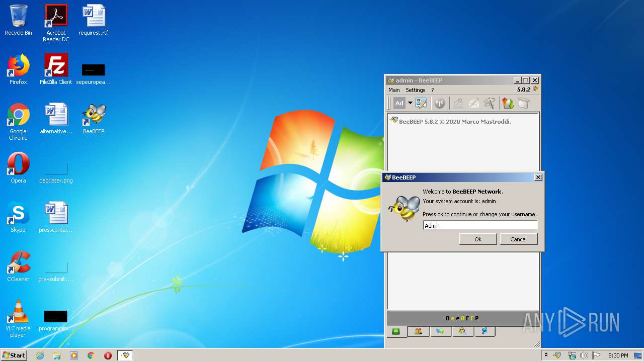Switch to the blue saved chats tab
This screenshot has width=644, height=362.
point(485,331)
